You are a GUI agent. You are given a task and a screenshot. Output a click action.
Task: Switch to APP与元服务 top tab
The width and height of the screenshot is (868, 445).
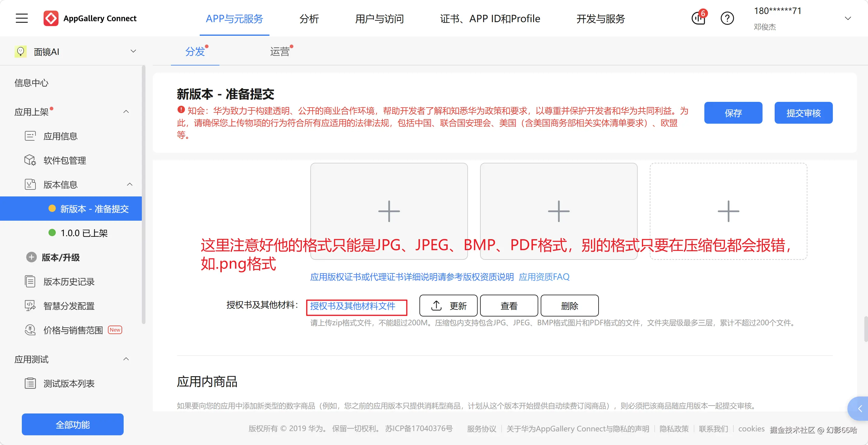point(234,19)
